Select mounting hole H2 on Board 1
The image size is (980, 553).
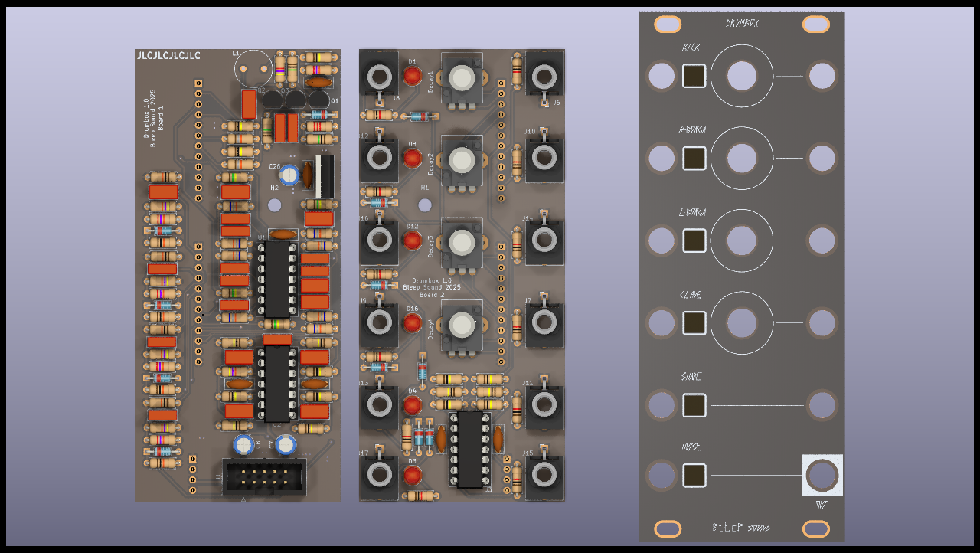pyautogui.click(x=274, y=205)
